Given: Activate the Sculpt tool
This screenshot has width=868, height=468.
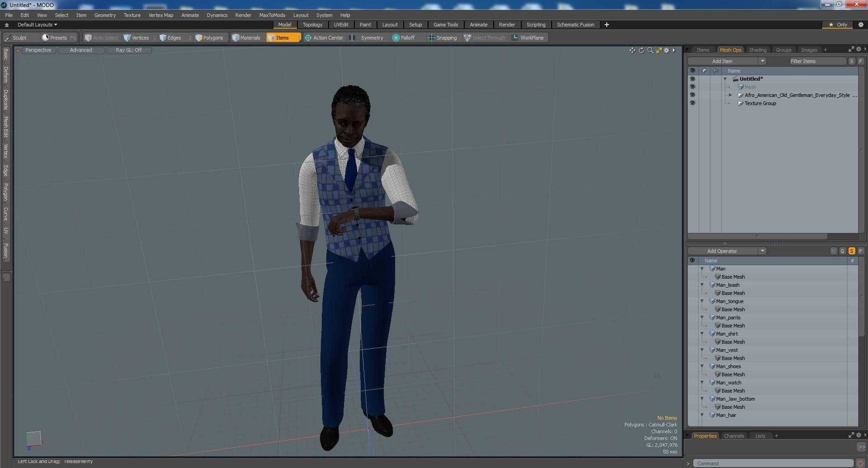Looking at the screenshot, I should 16,38.
